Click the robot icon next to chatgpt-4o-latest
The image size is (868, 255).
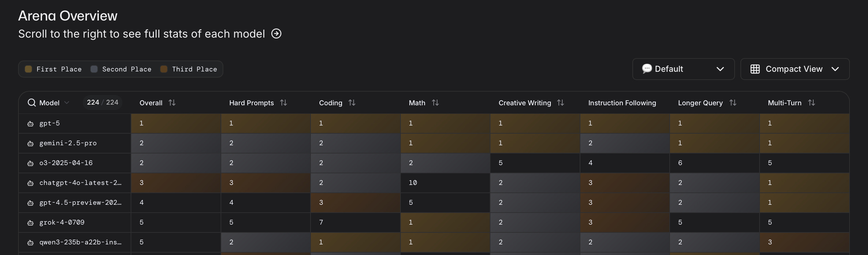point(30,183)
